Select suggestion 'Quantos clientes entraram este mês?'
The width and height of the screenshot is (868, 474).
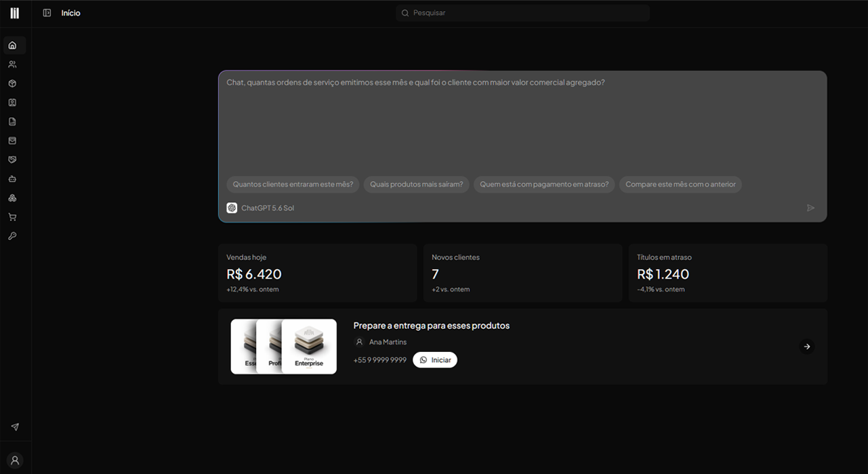[293, 184]
